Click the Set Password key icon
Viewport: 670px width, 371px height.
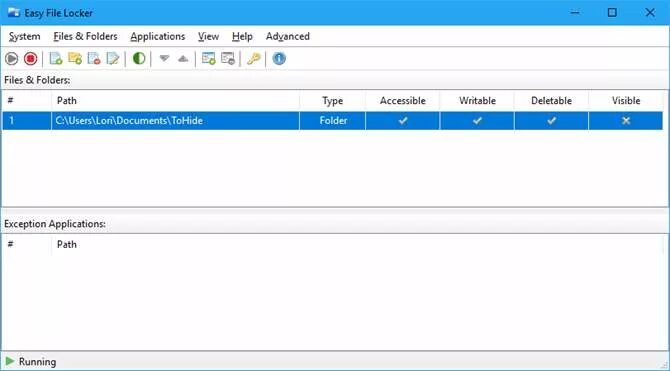253,59
